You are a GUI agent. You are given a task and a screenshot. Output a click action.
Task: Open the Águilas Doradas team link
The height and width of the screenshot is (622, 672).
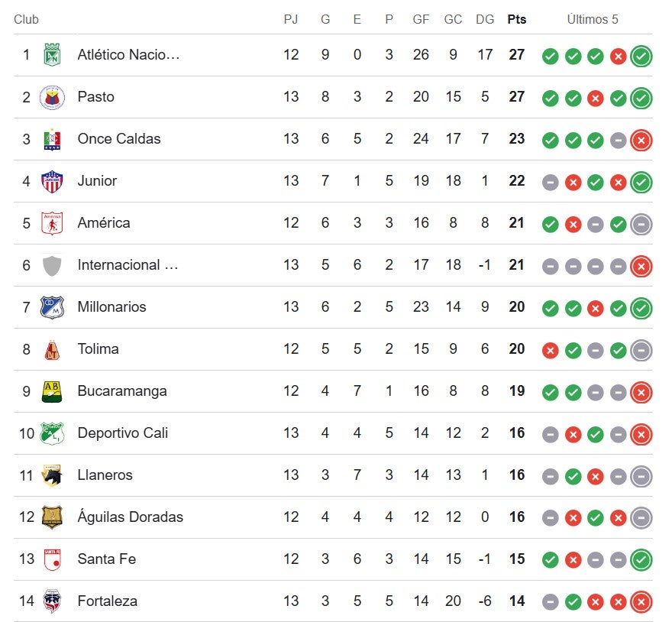(x=130, y=517)
